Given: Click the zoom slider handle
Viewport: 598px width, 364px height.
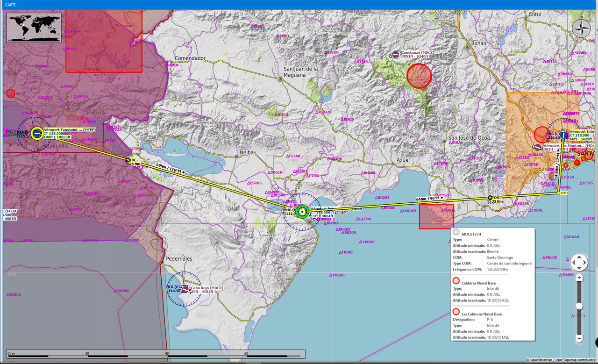Looking at the screenshot, I should coord(579,306).
